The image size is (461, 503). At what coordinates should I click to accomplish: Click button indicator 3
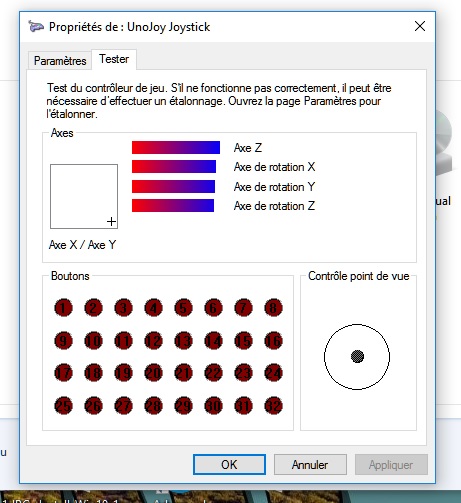tap(123, 307)
